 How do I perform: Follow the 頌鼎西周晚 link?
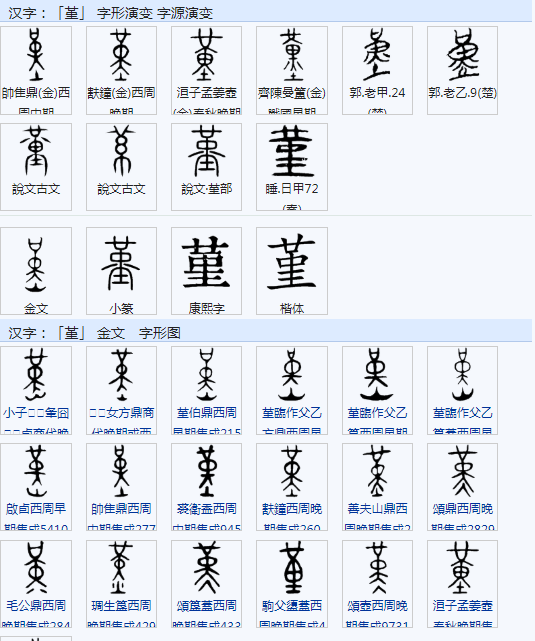pyautogui.click(x=462, y=509)
